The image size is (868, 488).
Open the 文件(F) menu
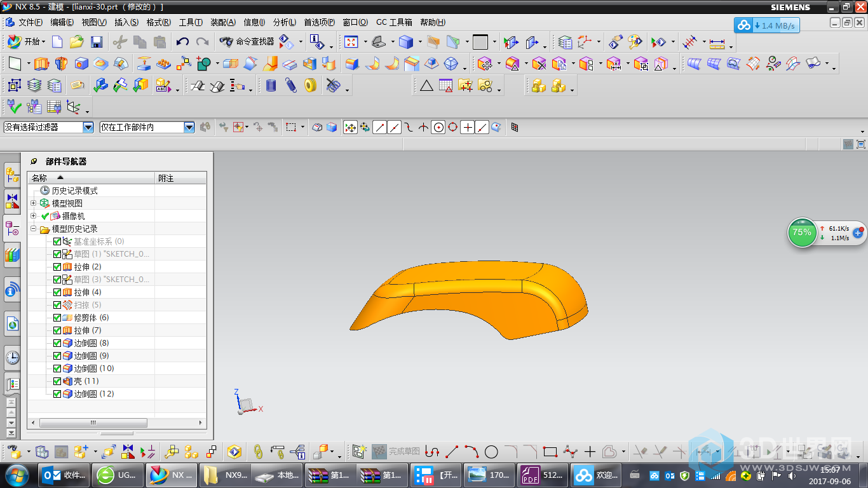point(31,22)
